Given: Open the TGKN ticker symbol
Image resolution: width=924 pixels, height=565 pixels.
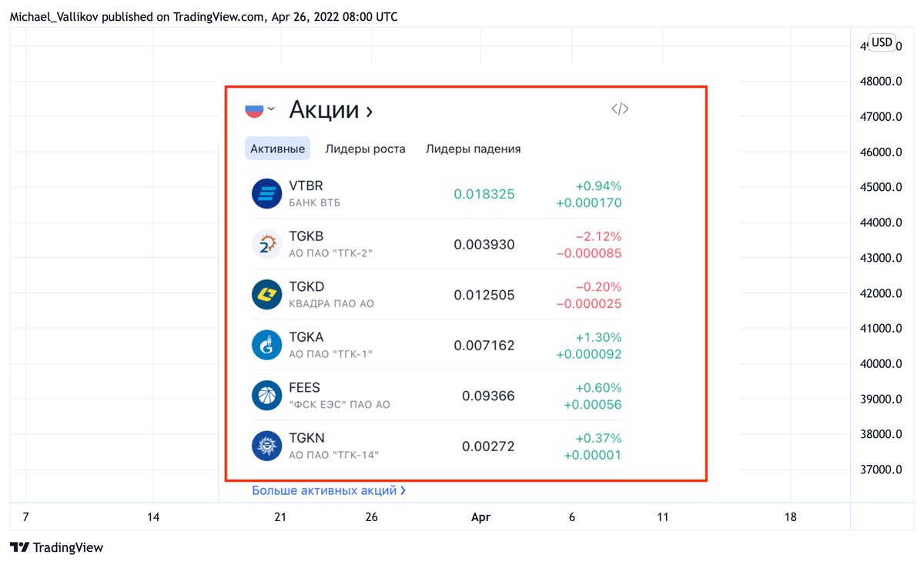Looking at the screenshot, I should [x=306, y=438].
